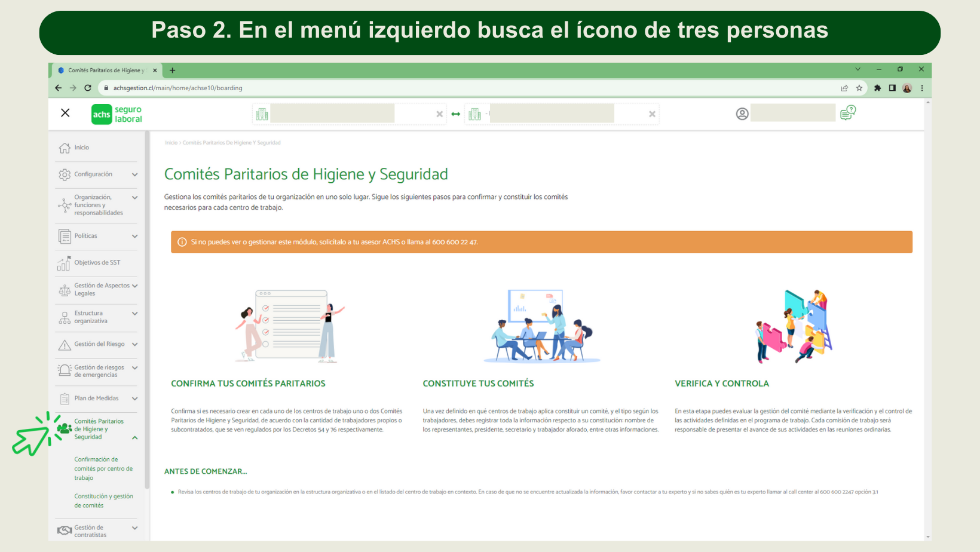This screenshot has height=552, width=980.
Task: Open the browser tab search dropdown
Action: (x=857, y=69)
